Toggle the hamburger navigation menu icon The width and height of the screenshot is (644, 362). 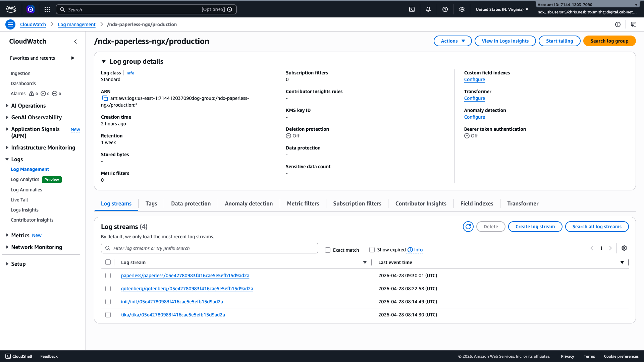10,24
